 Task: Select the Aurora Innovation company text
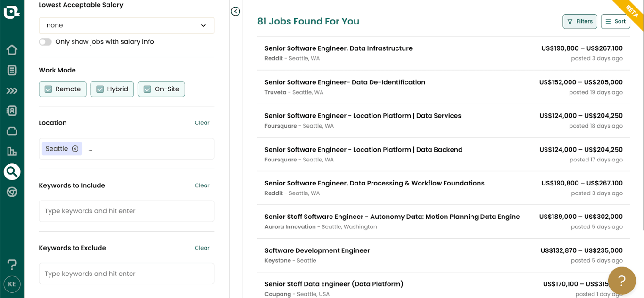[290, 227]
